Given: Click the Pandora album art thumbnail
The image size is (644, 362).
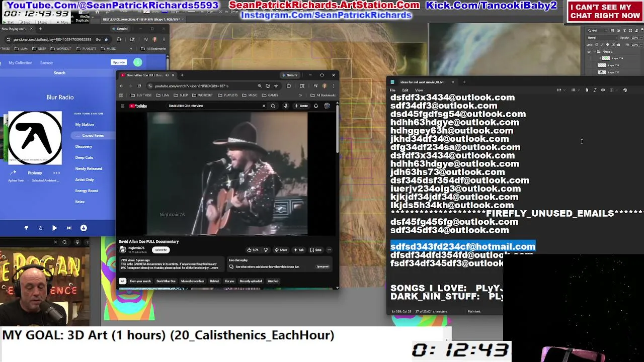Looking at the screenshot, I should tap(35, 138).
